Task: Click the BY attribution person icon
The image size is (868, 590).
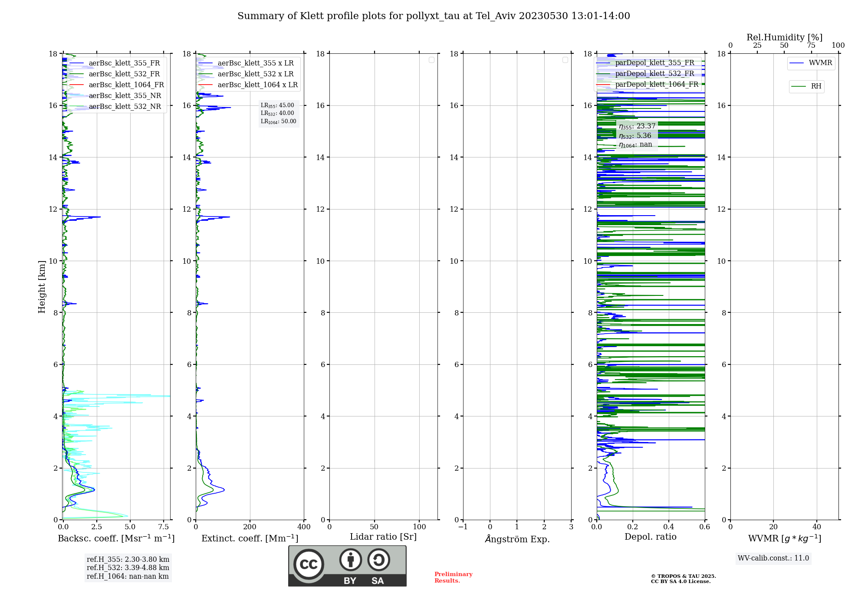Action: click(x=351, y=560)
